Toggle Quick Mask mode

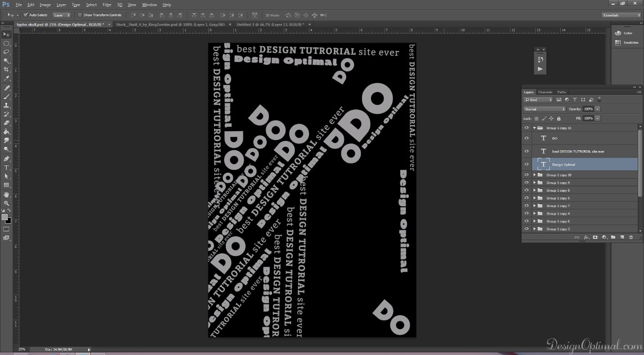6,229
